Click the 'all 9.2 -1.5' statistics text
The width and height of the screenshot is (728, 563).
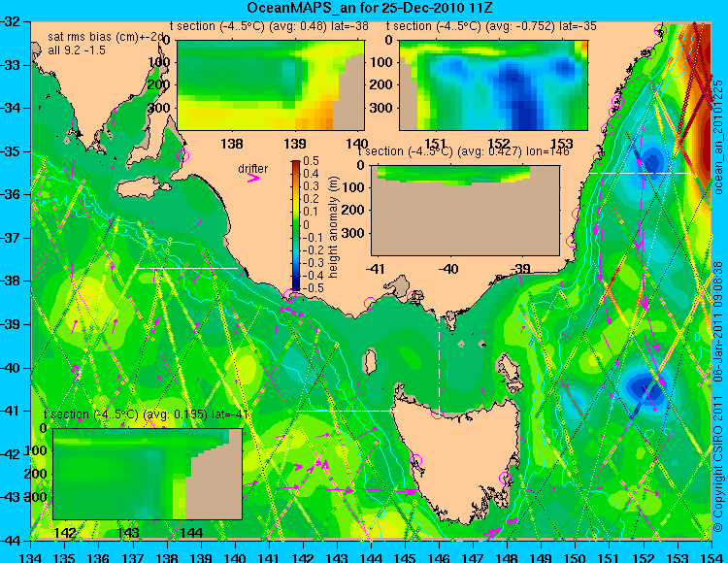coord(77,50)
